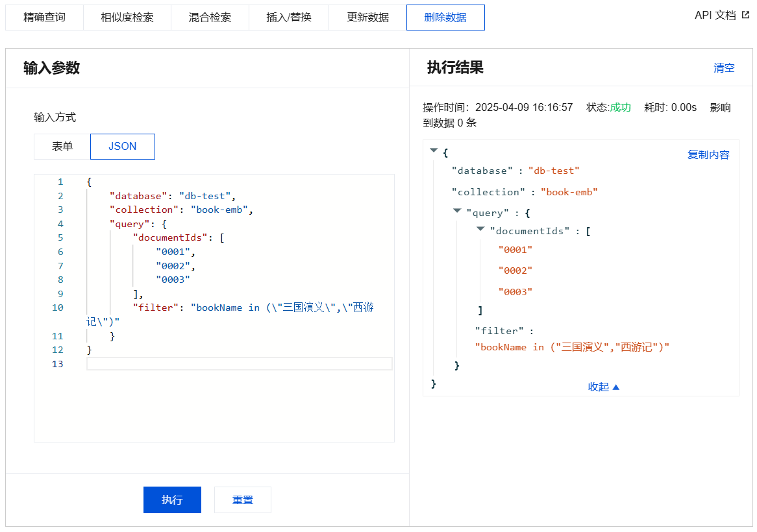This screenshot has width=757, height=532.
Task: Go to the 插入/替换 tab
Action: tap(289, 18)
